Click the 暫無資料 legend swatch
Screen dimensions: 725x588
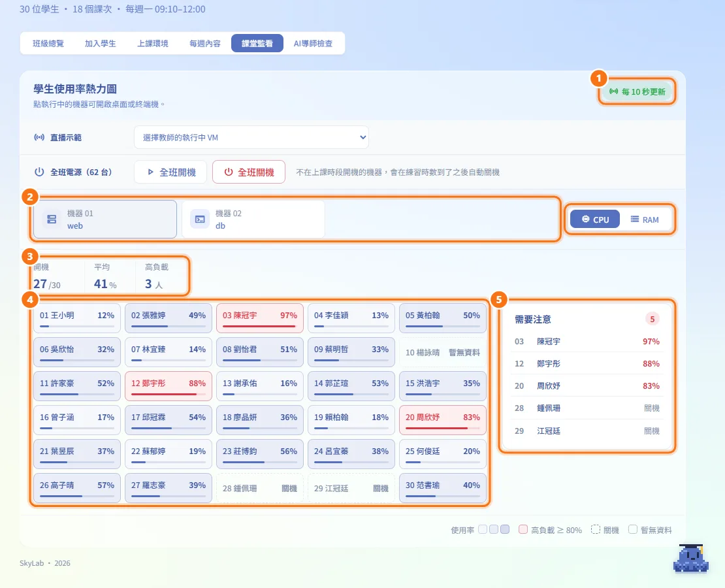coord(632,529)
